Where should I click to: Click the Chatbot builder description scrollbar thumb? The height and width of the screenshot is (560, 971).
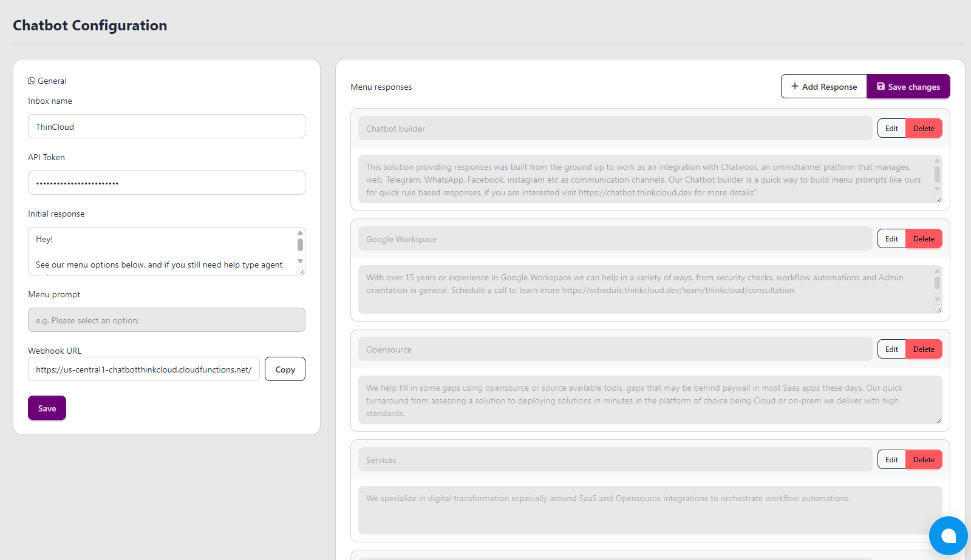pyautogui.click(x=937, y=174)
